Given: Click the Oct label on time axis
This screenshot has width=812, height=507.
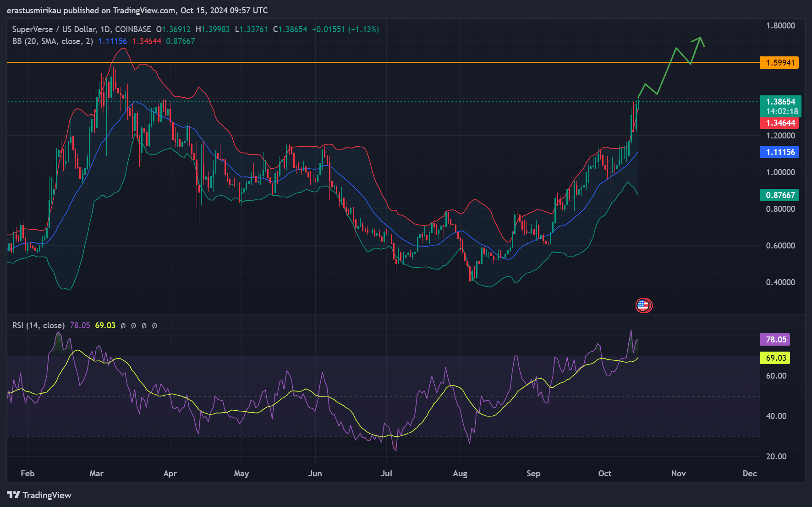Looking at the screenshot, I should 604,474.
